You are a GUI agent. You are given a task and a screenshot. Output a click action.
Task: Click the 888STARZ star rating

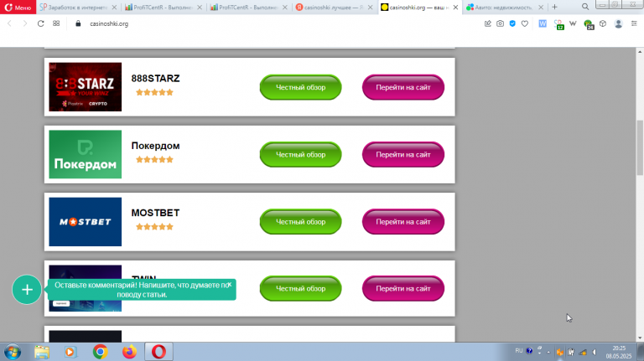[x=154, y=92]
